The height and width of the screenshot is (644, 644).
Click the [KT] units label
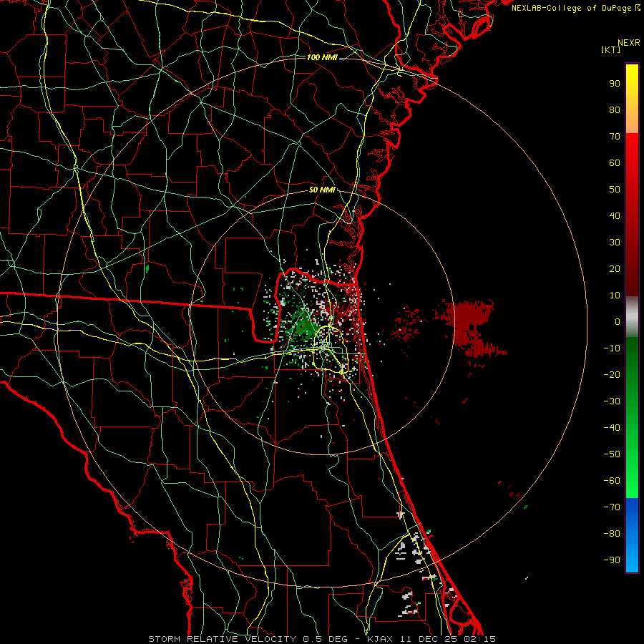(610, 49)
